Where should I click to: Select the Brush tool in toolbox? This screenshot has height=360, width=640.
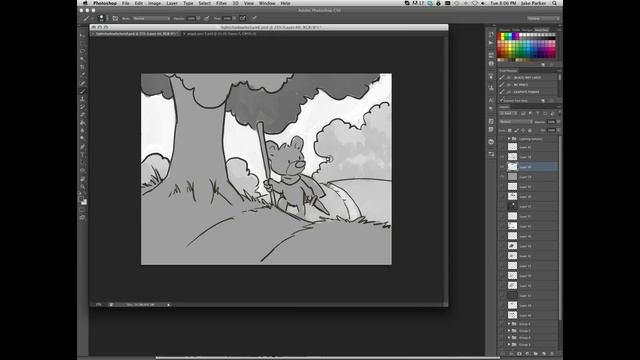83,91
